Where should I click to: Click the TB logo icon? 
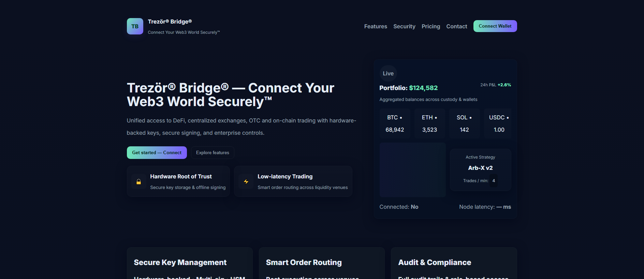pyautogui.click(x=135, y=26)
